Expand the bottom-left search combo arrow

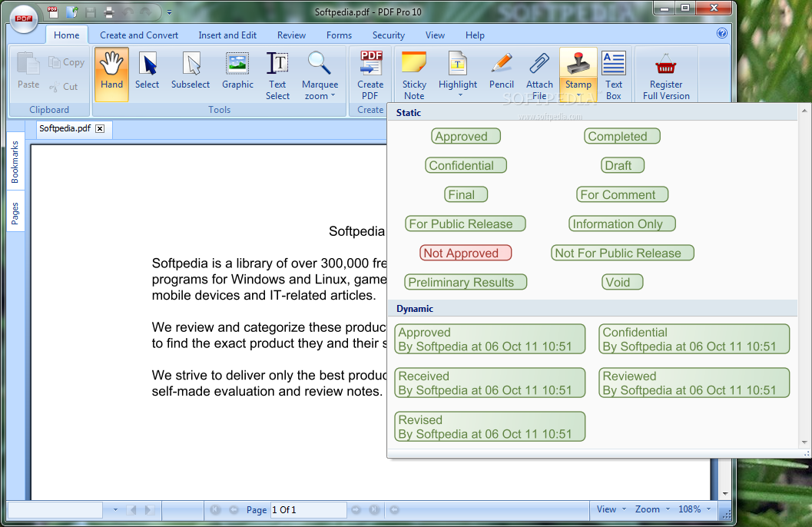(115, 509)
